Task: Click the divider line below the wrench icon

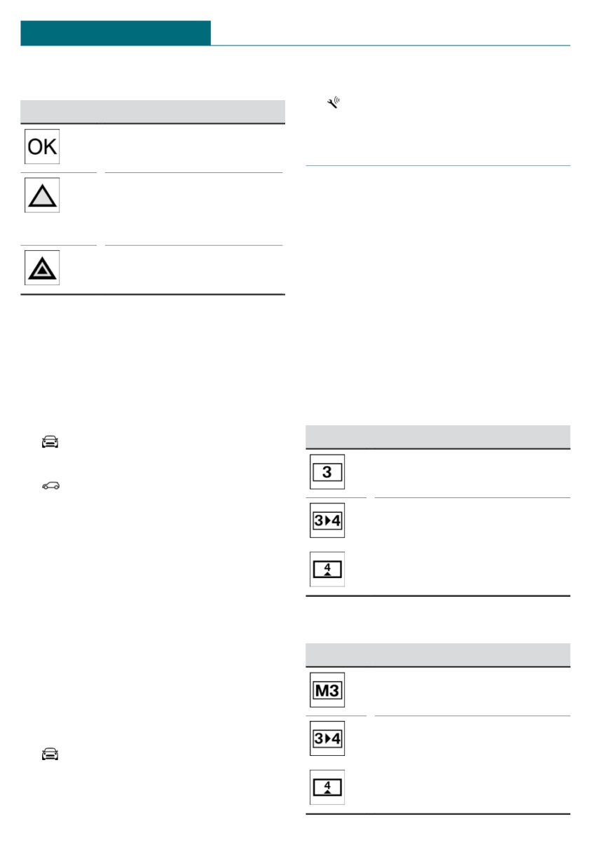Action: 438,166
